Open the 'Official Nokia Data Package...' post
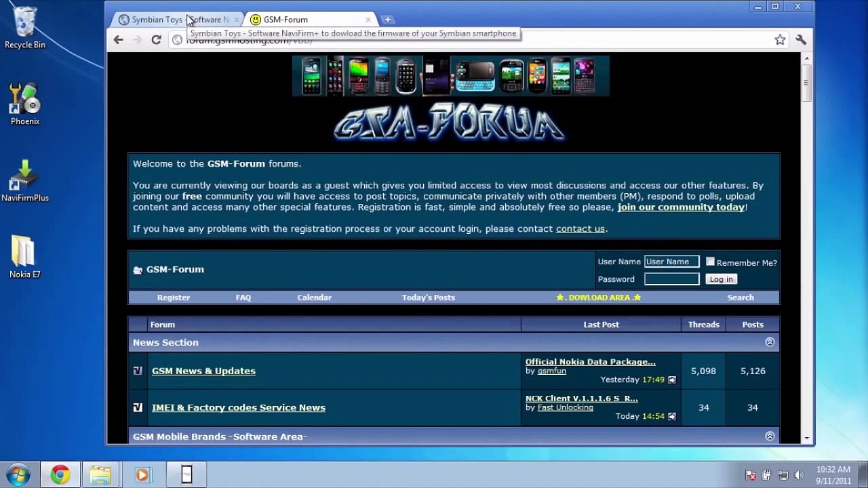 [x=591, y=362]
